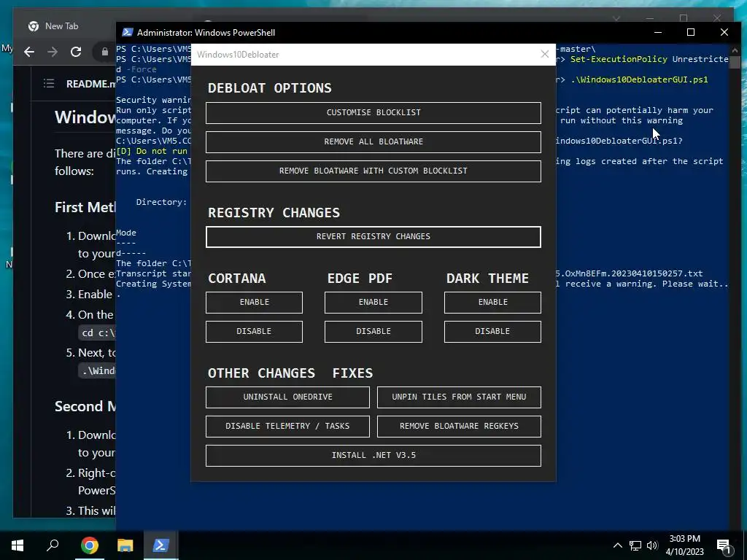Enable Cortana
This screenshot has width=747, height=560.
click(x=254, y=303)
